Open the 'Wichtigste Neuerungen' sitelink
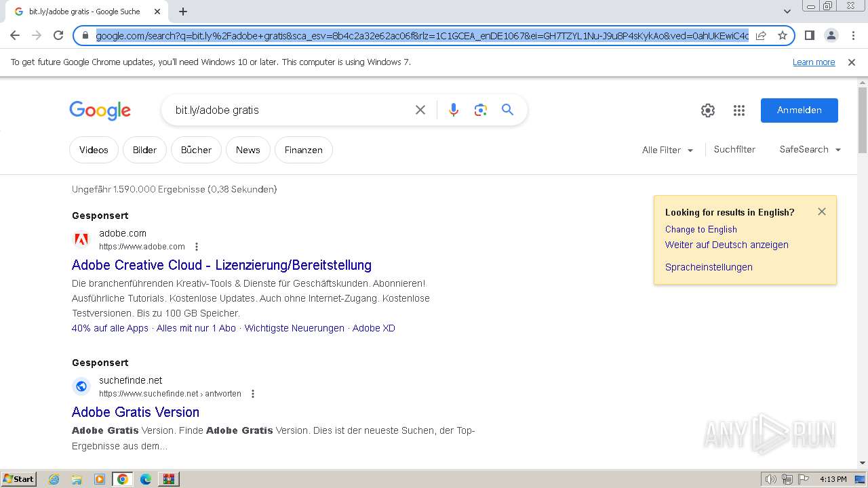This screenshot has height=488, width=868. pyautogui.click(x=294, y=328)
